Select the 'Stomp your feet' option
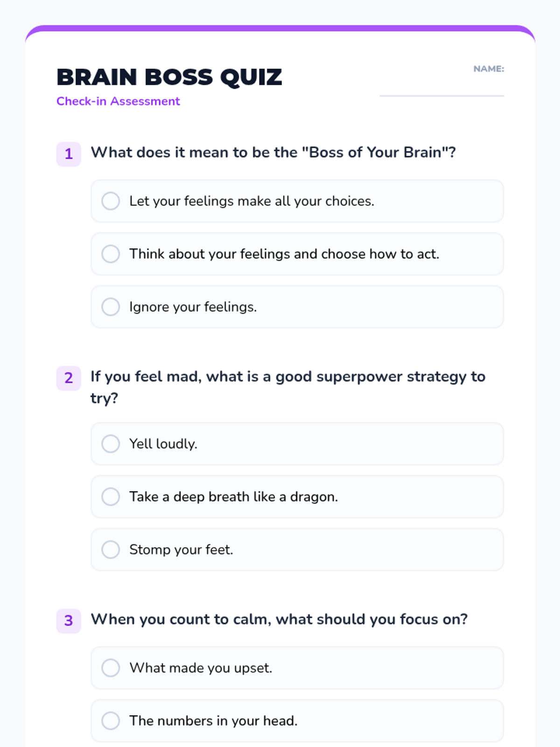 [297, 550]
